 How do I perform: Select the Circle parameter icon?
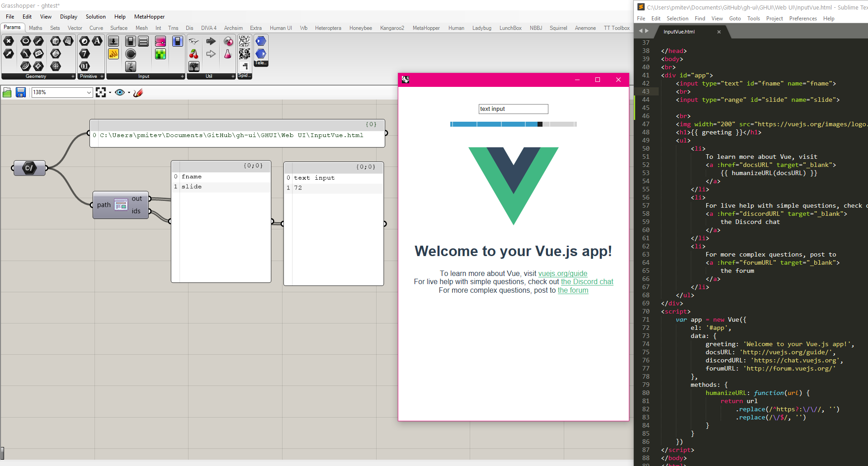coord(26,41)
